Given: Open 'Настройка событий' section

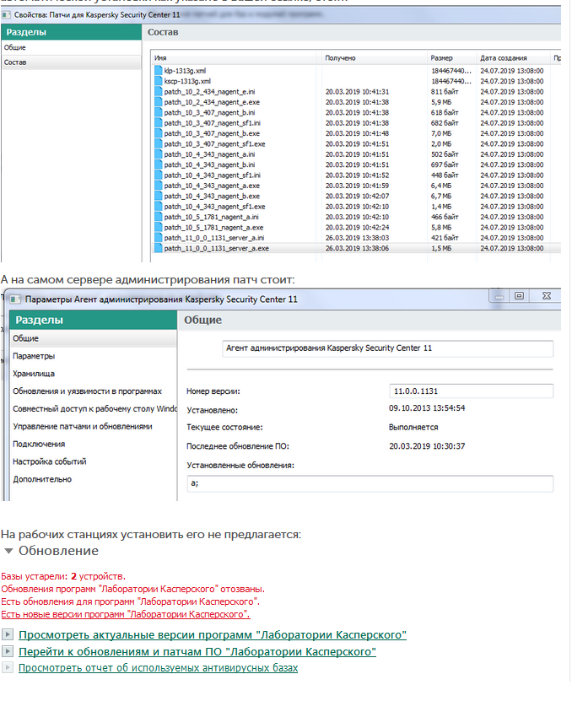Looking at the screenshot, I should click(x=49, y=462).
